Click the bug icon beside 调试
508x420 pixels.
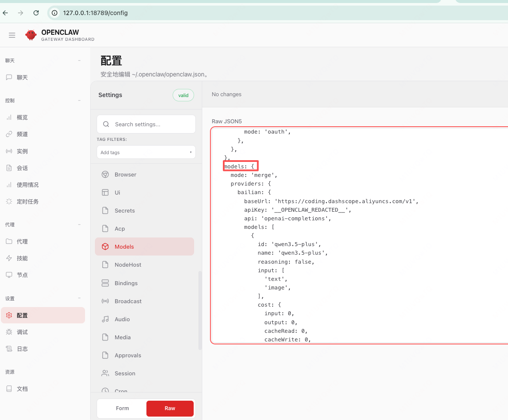9,332
